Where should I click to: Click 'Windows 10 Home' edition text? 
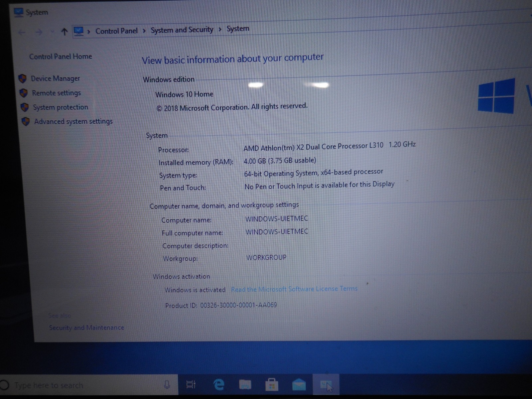pyautogui.click(x=184, y=94)
